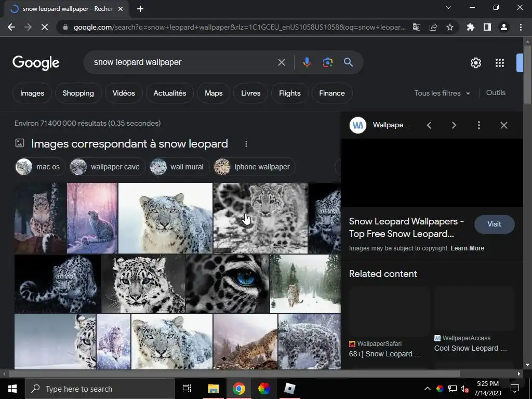This screenshot has height=399, width=532.
Task: Select the Maps filter
Action: tap(214, 93)
